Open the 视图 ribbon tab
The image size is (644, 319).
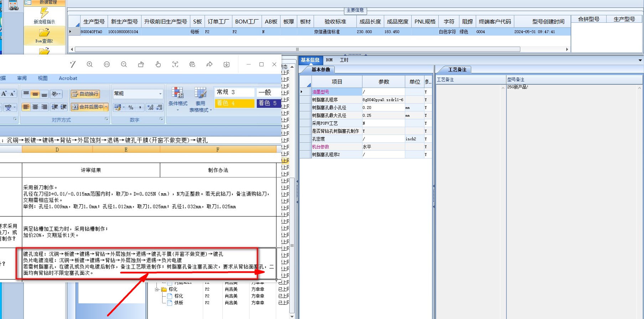tap(43, 78)
